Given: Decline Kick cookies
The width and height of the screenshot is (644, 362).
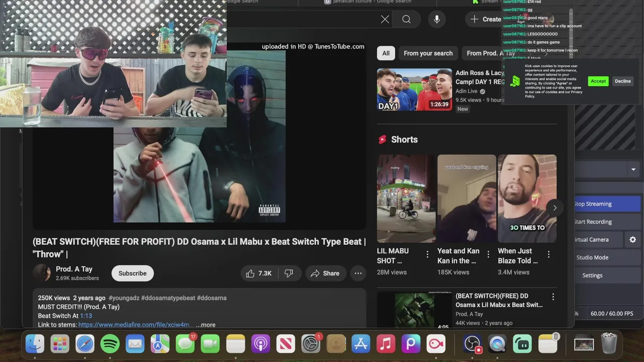Looking at the screenshot, I should (x=622, y=81).
